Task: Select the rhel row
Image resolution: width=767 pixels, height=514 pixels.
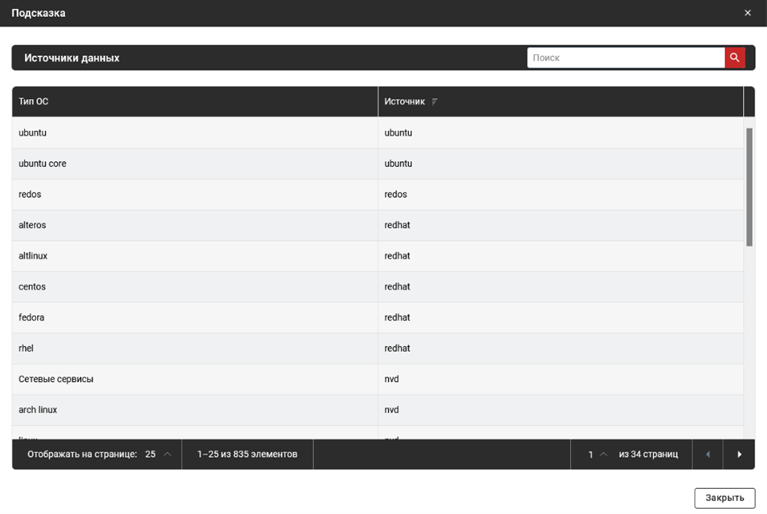Action: coord(378,349)
